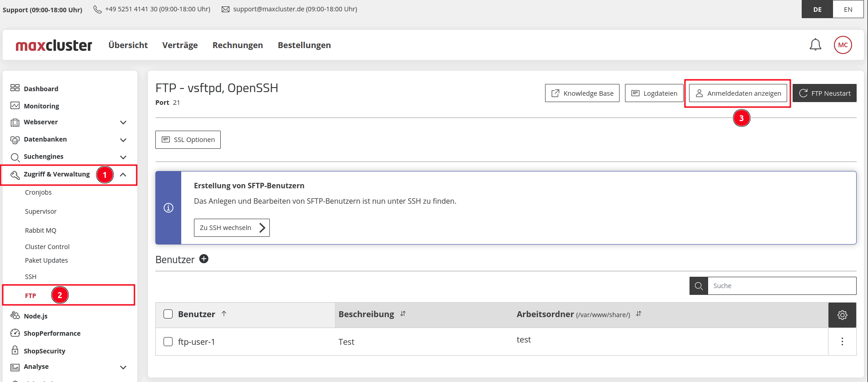Open SSL Optionen button
Image resolution: width=868 pixels, height=382 pixels.
pos(188,140)
